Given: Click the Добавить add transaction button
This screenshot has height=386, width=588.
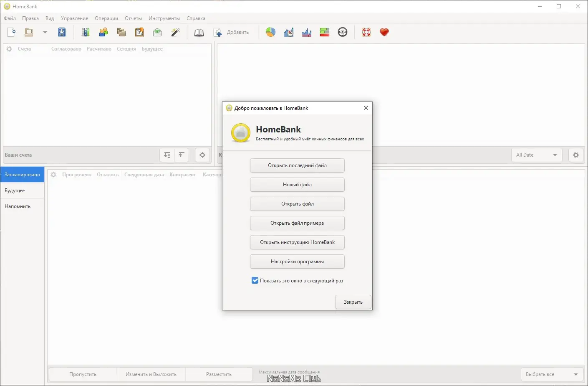Looking at the screenshot, I should pos(231,32).
